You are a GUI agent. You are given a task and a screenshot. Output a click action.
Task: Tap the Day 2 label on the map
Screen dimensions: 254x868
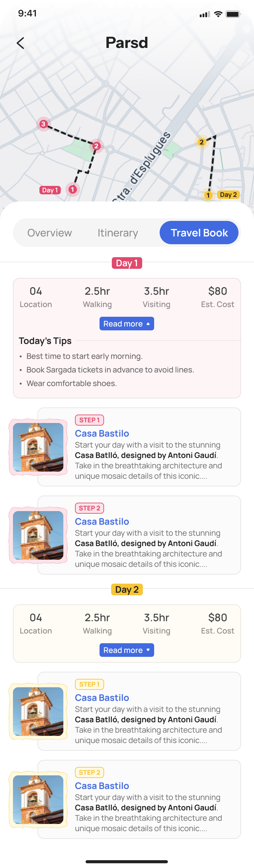228,194
